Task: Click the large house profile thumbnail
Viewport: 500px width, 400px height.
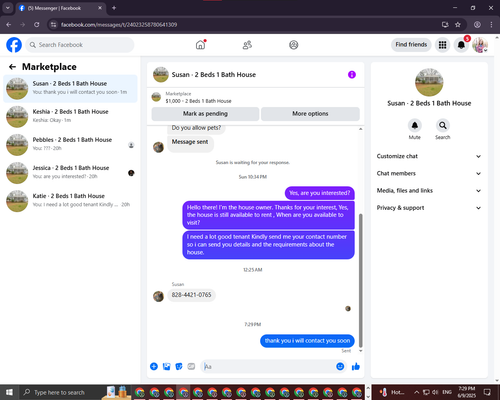Action: pyautogui.click(x=429, y=82)
